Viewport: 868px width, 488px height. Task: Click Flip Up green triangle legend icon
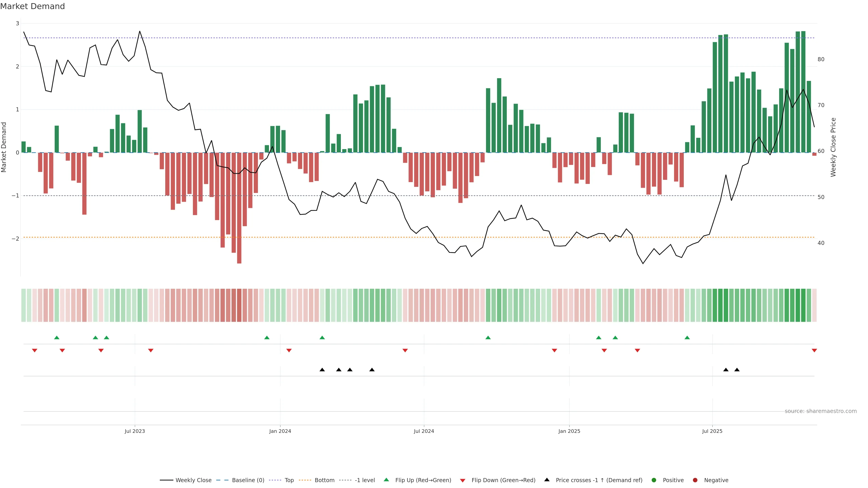click(x=387, y=480)
